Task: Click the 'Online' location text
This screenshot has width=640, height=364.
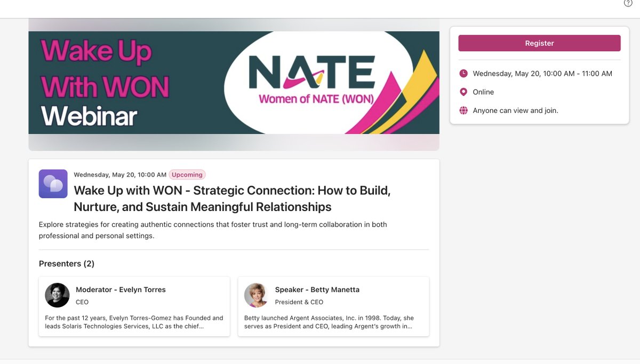Action: [483, 92]
